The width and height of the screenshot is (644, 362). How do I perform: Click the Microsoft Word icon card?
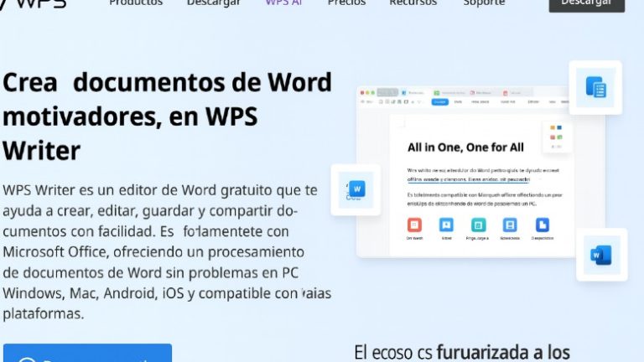[602, 255]
